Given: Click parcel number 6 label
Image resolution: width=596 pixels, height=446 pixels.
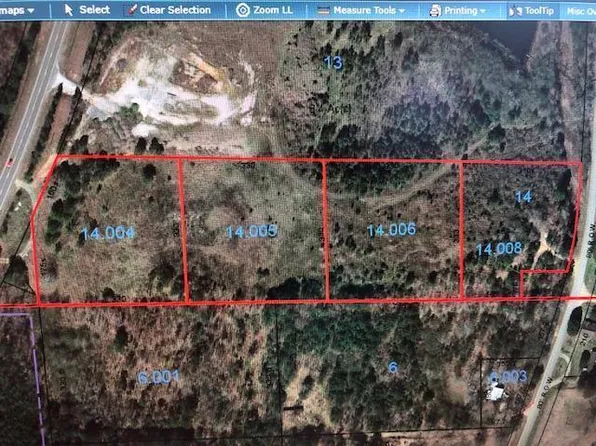Looking at the screenshot, I should coord(393,367).
